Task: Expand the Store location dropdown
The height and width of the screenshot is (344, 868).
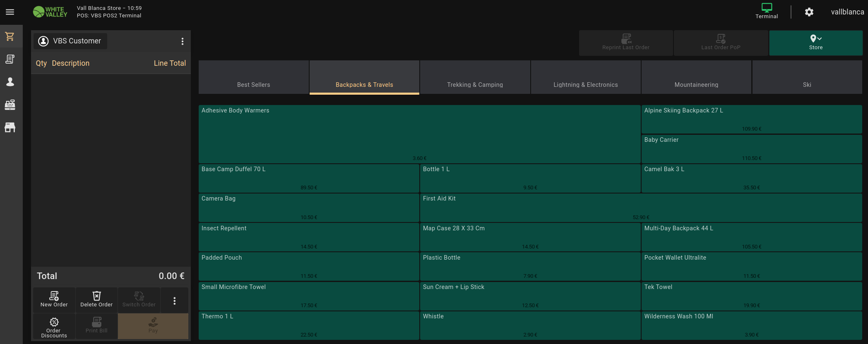Action: [815, 43]
